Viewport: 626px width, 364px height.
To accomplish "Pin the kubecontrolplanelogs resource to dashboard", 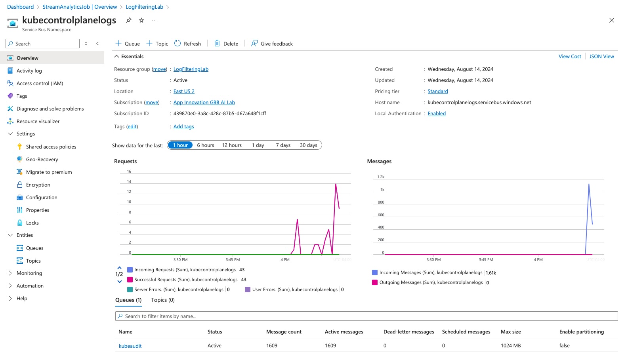I will point(128,20).
